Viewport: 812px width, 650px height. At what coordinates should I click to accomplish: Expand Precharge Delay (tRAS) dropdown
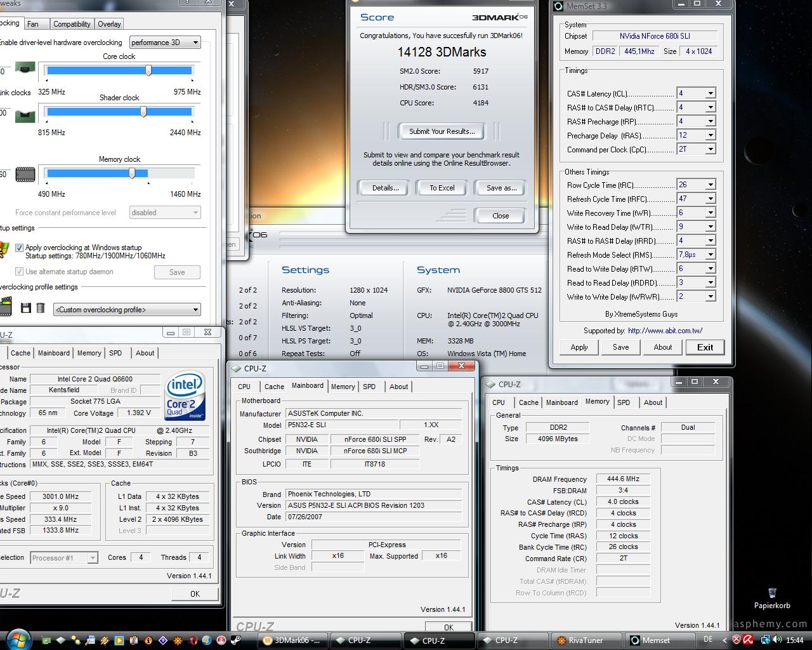(x=710, y=135)
